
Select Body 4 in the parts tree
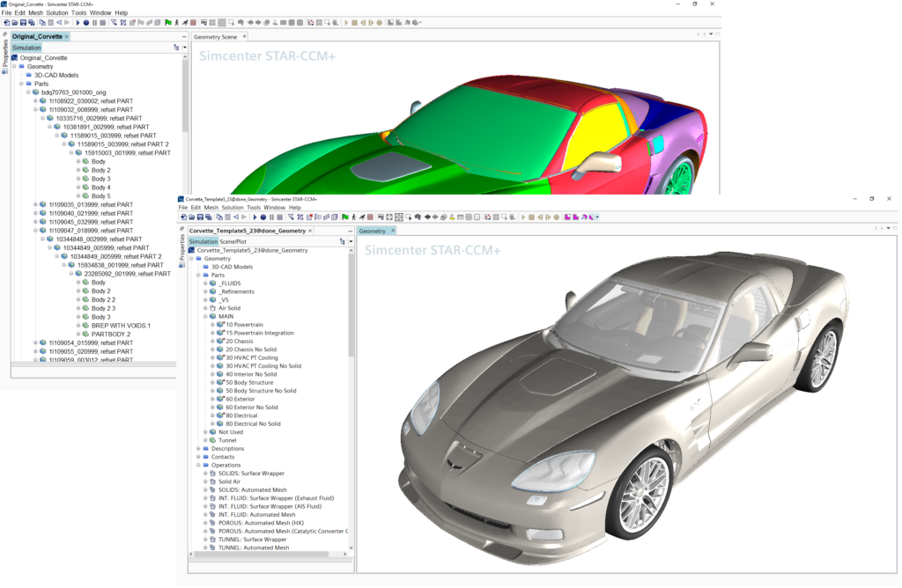(100, 187)
